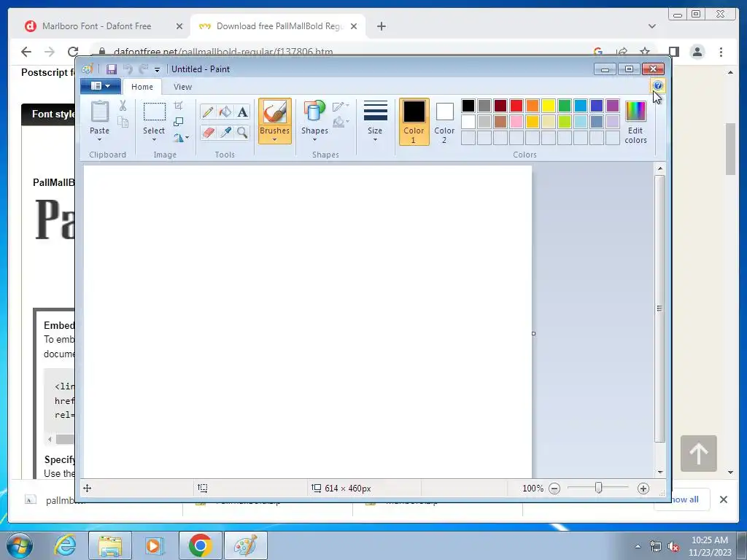Screen dimensions: 747x560
Task: Bookmark page with star icon in Chrome
Action: pos(645,52)
